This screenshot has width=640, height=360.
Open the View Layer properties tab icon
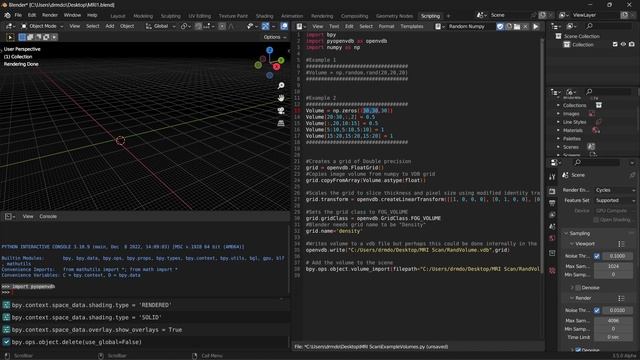tap(552, 215)
